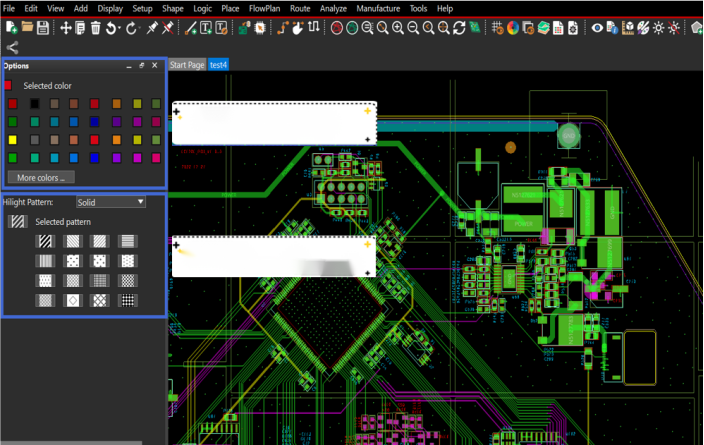
Task: Open the Manufacture menu
Action: [x=378, y=8]
